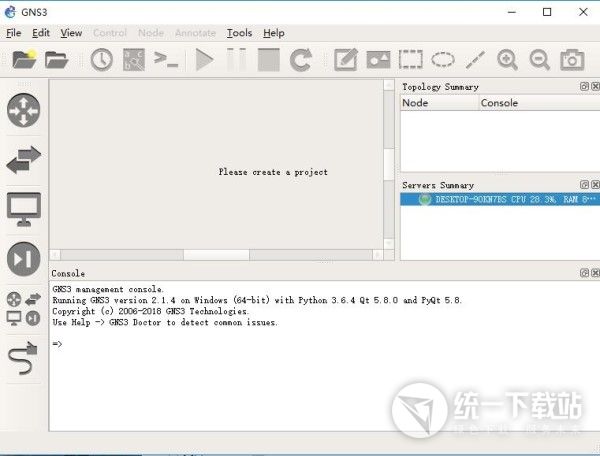Image resolution: width=600 pixels, height=456 pixels.
Task: Browse switches in the device sidebar
Action: (24, 160)
